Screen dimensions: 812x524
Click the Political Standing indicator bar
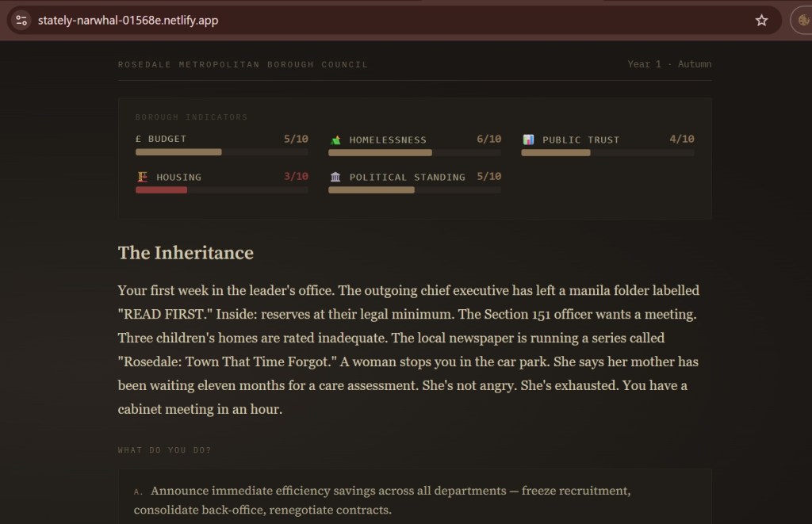tap(414, 190)
